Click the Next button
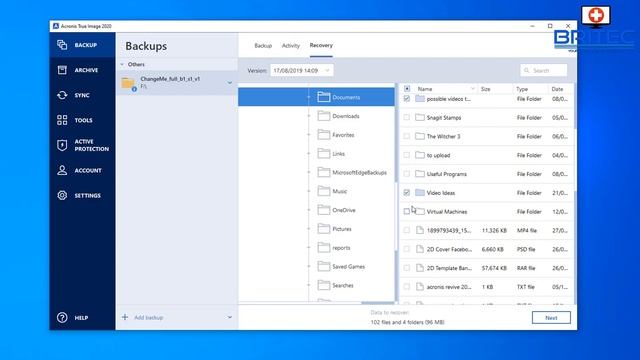The width and height of the screenshot is (640, 360). (551, 318)
